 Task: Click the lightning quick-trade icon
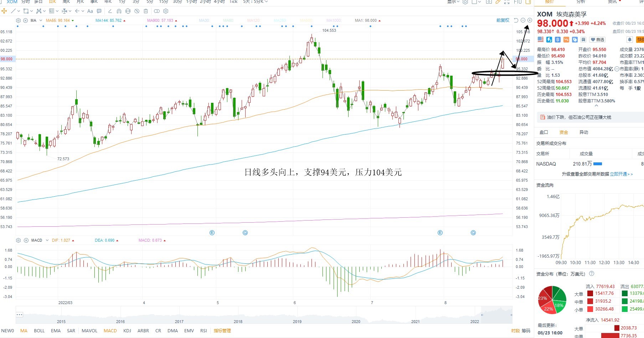pyautogui.click(x=549, y=40)
